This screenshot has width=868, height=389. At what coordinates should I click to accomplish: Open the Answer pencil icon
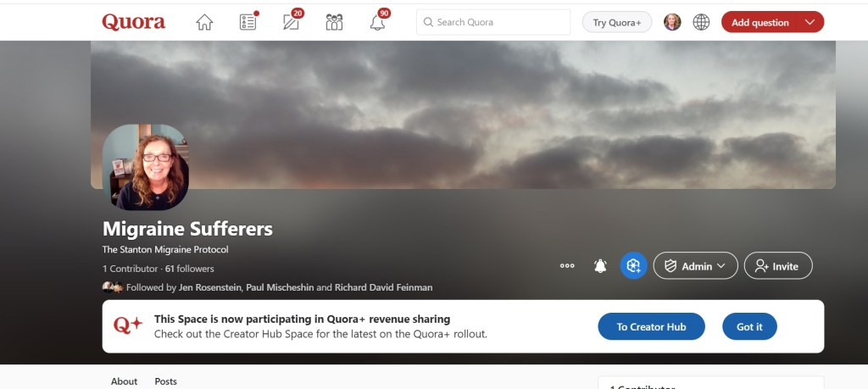292,23
